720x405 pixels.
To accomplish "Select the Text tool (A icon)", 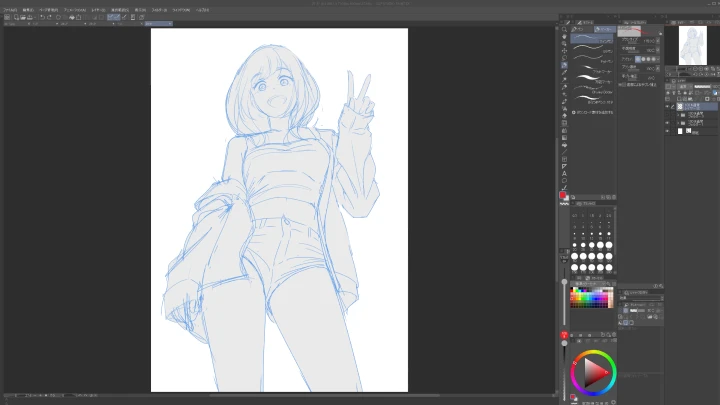I will [x=565, y=172].
